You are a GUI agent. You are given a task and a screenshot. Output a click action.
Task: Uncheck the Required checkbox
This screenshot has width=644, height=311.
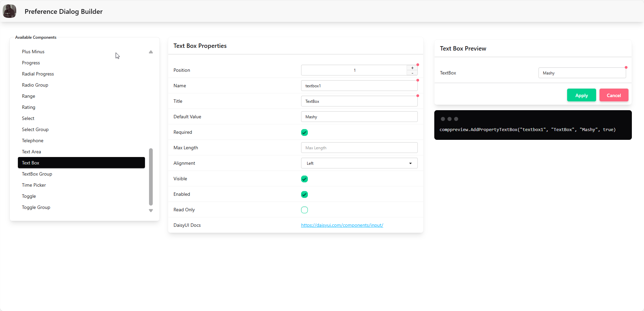coord(304,132)
